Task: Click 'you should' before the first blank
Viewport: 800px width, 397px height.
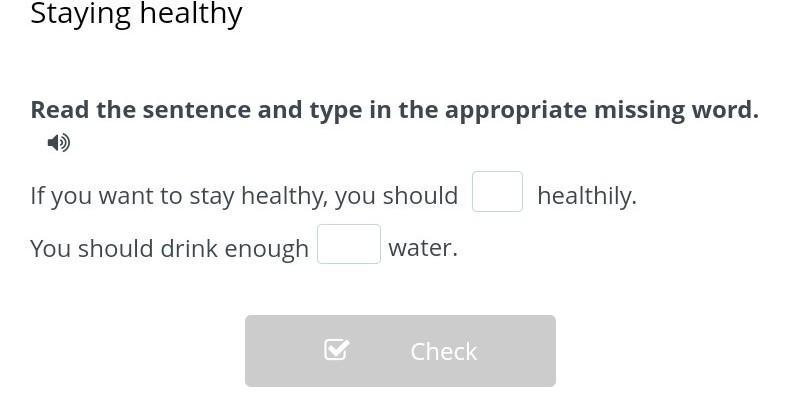Action: pos(396,196)
